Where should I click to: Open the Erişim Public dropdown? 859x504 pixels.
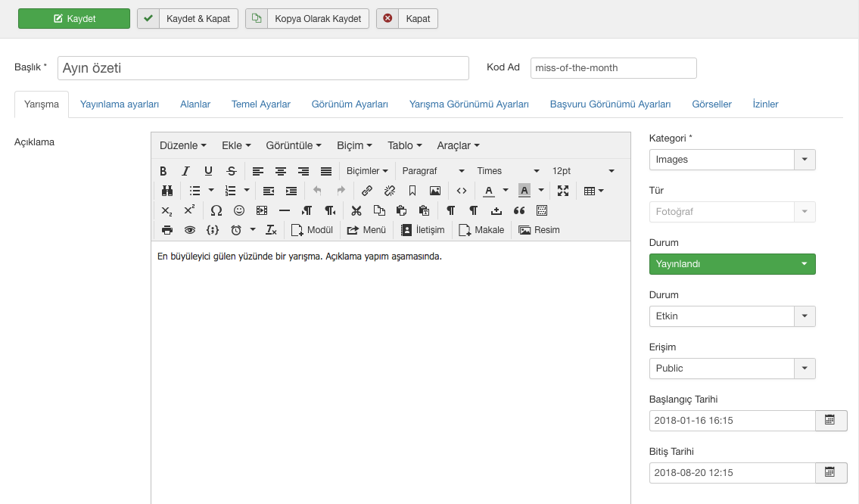[732, 369]
